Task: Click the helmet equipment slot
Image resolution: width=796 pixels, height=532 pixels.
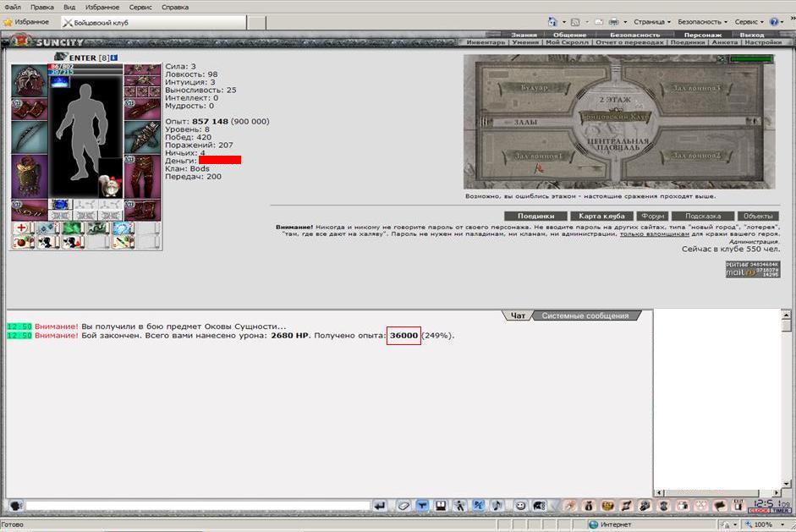Action: (30, 80)
